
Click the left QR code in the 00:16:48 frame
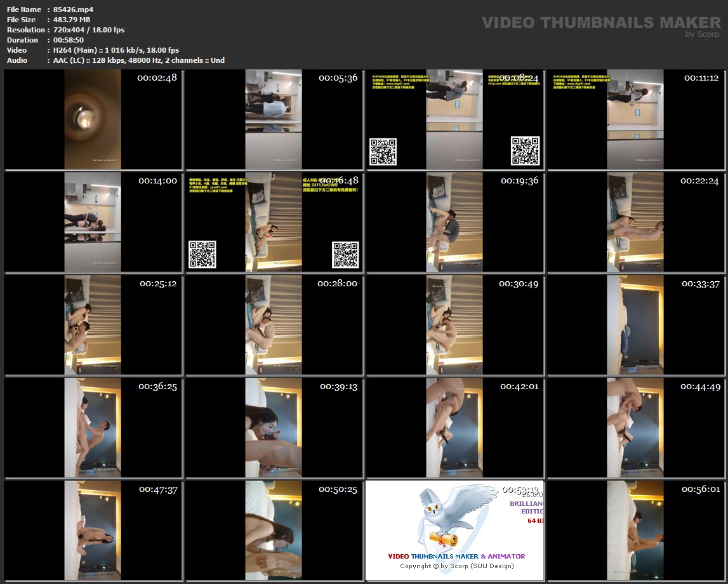pyautogui.click(x=202, y=254)
